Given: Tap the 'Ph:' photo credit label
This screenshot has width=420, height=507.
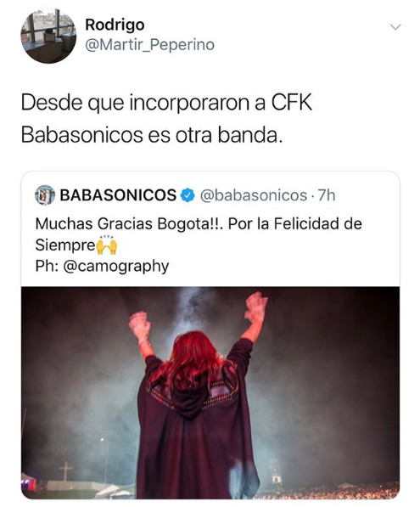Looking at the screenshot, I should pos(48,266).
